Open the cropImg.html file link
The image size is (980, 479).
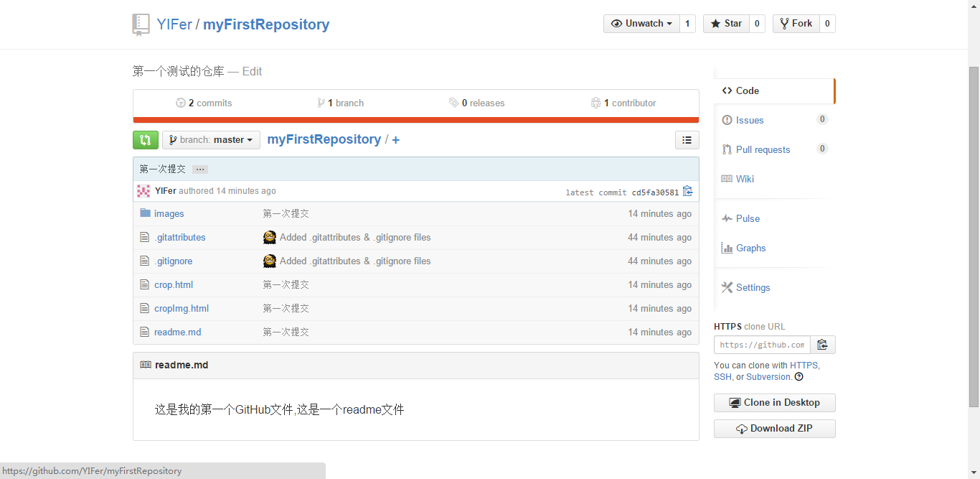182,308
